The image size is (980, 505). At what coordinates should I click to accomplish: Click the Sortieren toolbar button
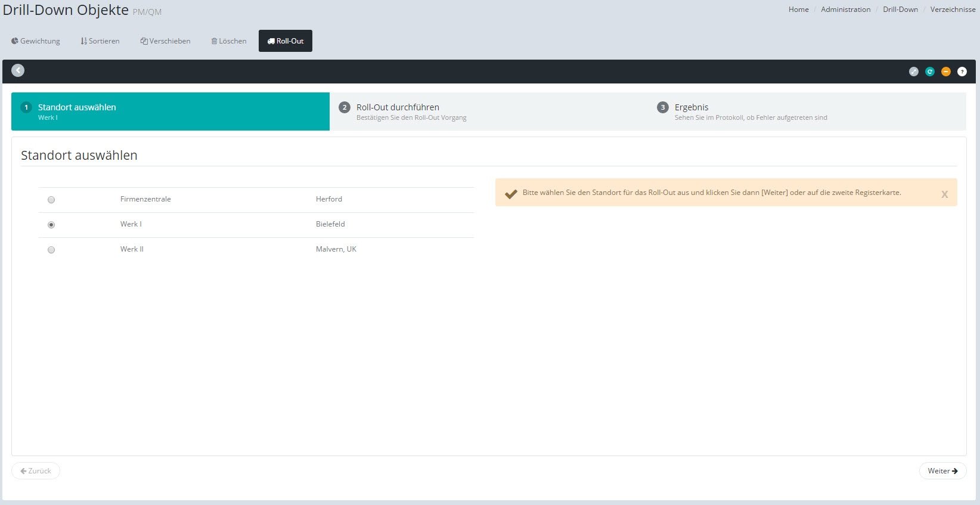[x=100, y=41]
